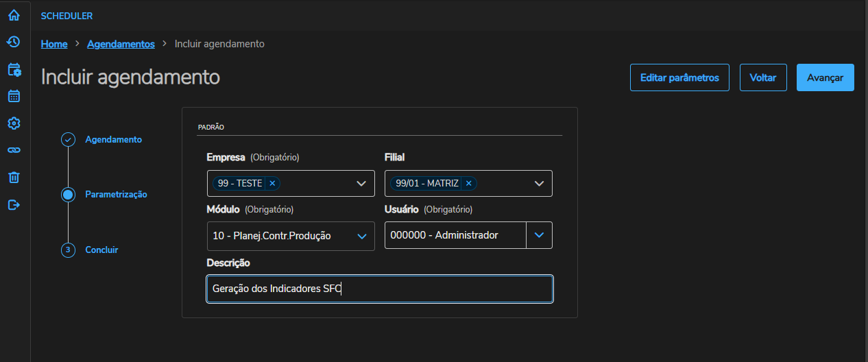
Task: Remove the 99/01 - MATRIZ branch tag
Action: [x=469, y=183]
